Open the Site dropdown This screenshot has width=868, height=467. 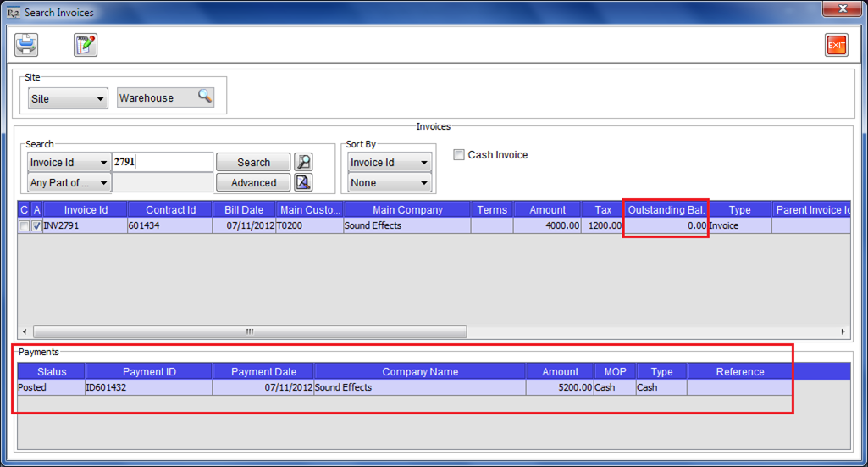[68, 98]
